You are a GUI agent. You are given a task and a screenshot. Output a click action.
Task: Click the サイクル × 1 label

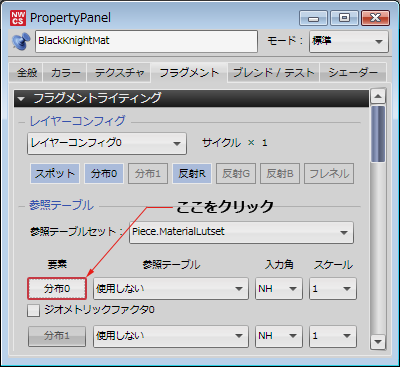point(235,143)
